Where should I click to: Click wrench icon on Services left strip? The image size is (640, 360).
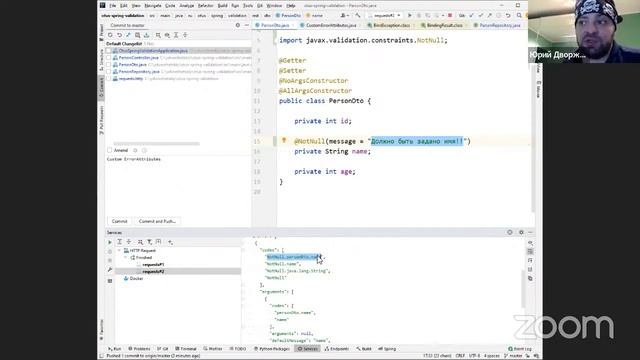[110, 270]
